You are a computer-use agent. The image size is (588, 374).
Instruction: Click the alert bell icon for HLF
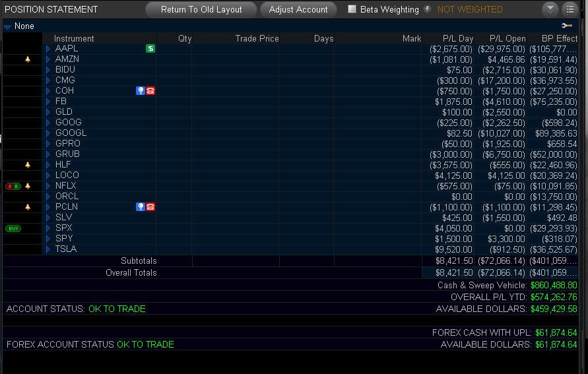pyautogui.click(x=28, y=164)
